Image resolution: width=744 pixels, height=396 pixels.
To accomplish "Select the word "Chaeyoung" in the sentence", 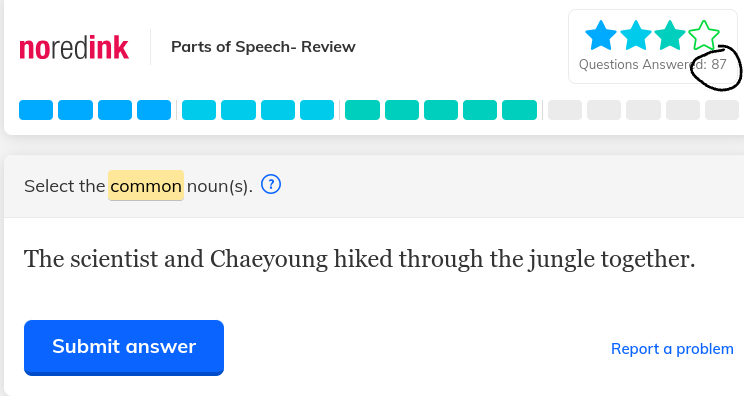I will [x=269, y=260].
